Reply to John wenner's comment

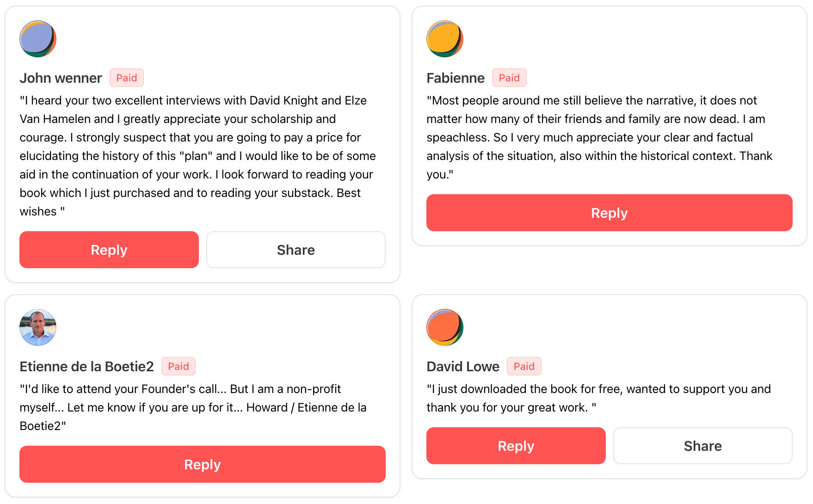tap(109, 250)
